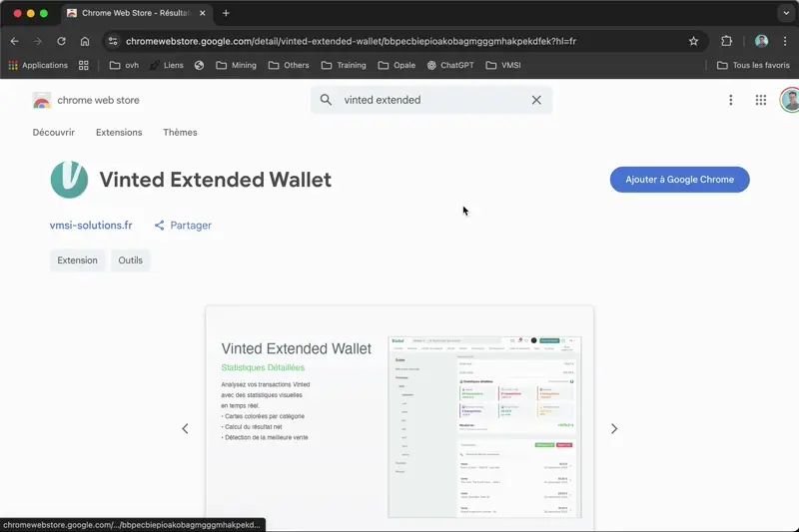Focus the store search field
The width and height of the screenshot is (799, 532).
tap(431, 100)
